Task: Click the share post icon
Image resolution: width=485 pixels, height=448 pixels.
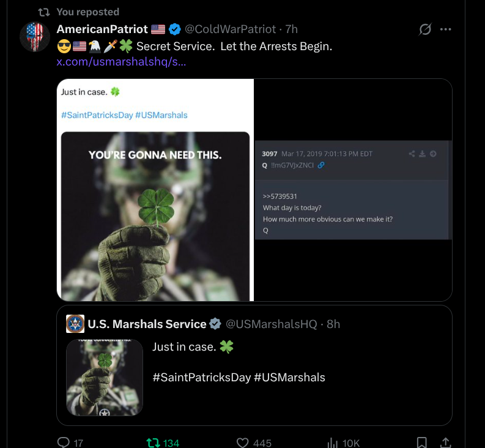Action: click(x=446, y=442)
